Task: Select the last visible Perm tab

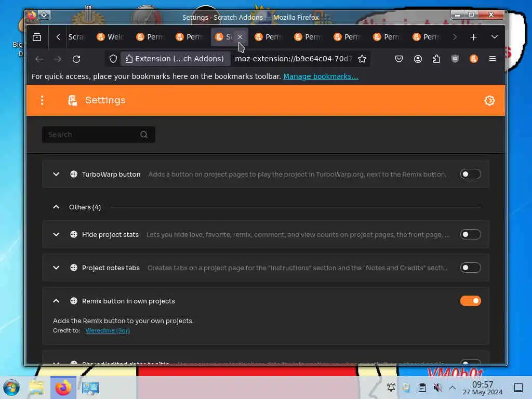Action: click(x=427, y=37)
